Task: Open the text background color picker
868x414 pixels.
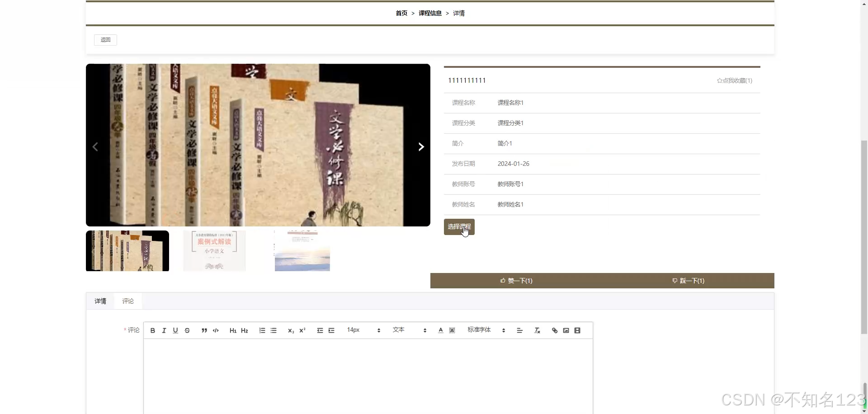Action: point(452,330)
